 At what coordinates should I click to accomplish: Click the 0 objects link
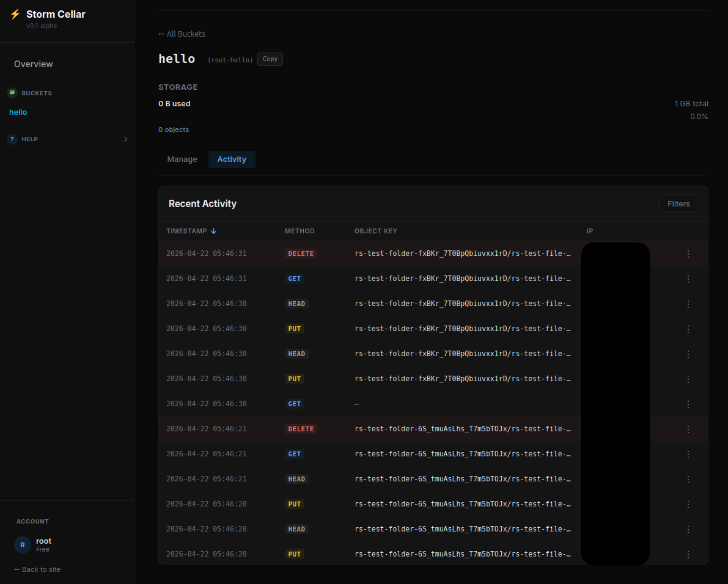tap(174, 130)
